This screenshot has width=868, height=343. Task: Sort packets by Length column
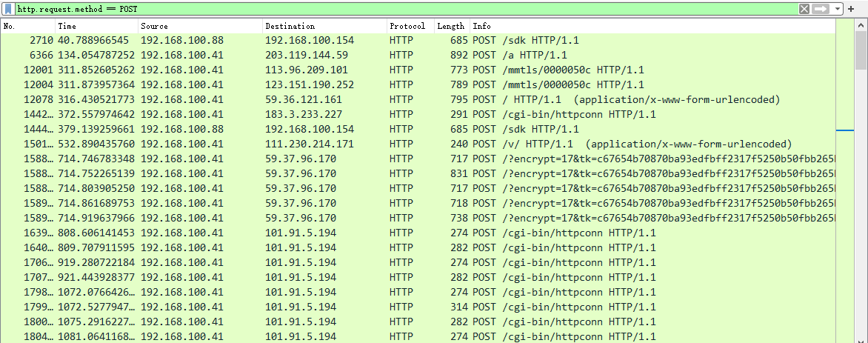point(451,26)
